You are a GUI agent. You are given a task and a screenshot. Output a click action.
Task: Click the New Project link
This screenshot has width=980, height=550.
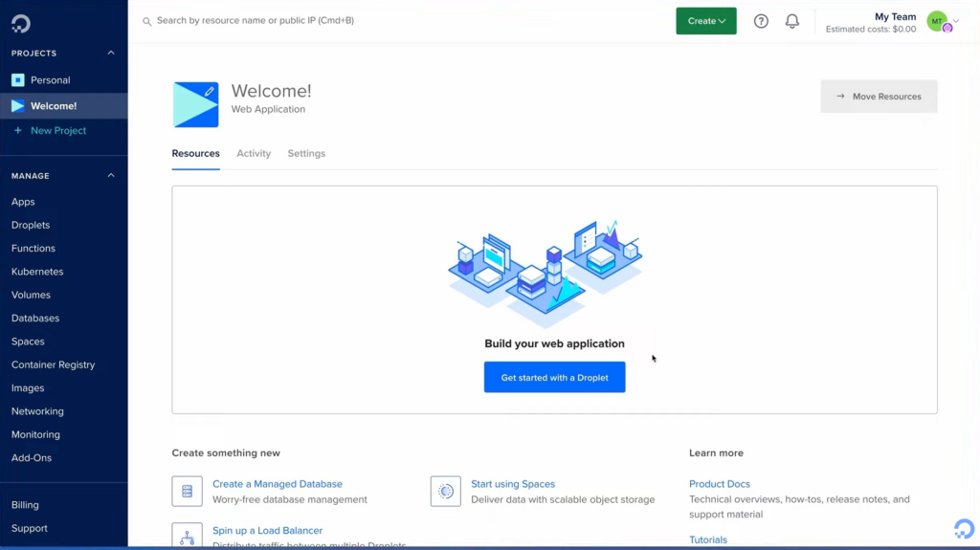click(x=58, y=131)
